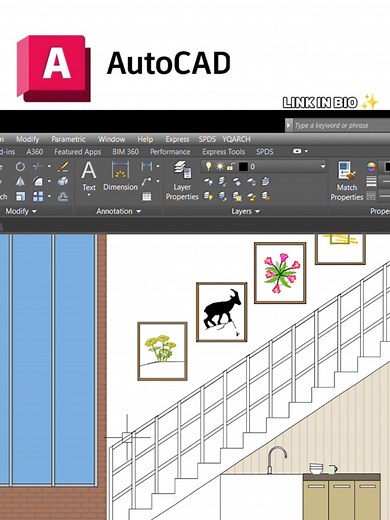Select the Trim tool

(x=38, y=166)
